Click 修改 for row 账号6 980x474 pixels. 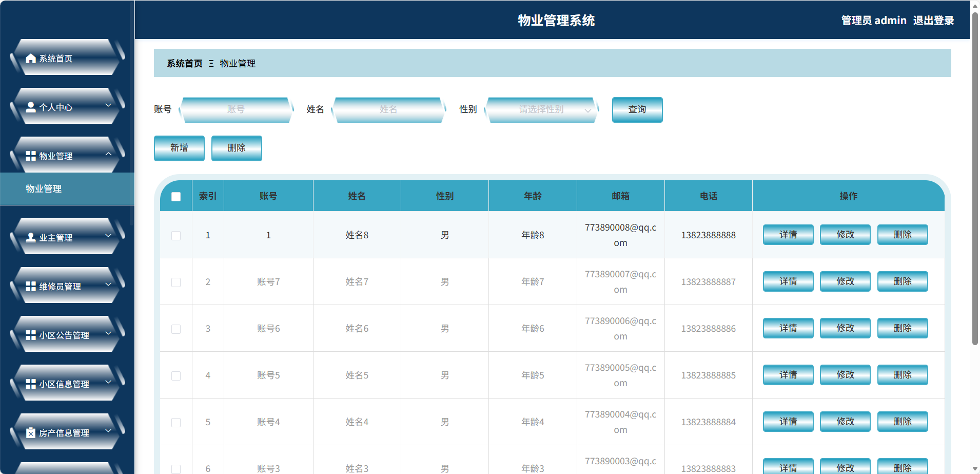pos(845,328)
